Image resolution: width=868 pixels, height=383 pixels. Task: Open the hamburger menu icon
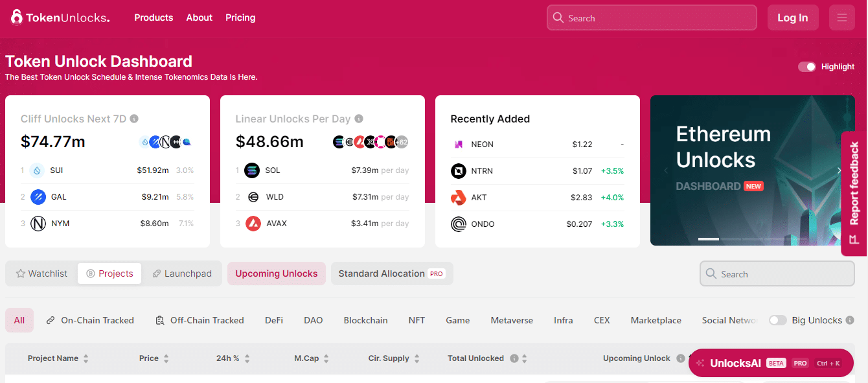coord(842,17)
